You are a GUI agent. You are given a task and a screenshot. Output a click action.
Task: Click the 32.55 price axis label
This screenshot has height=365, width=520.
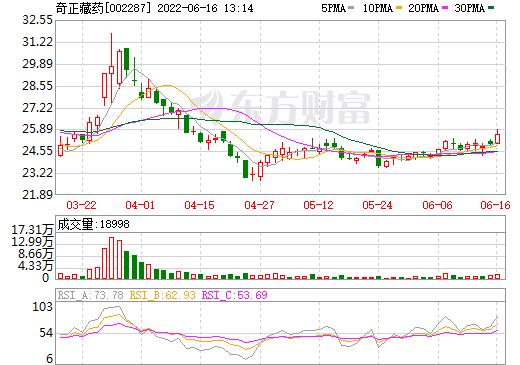pyautogui.click(x=37, y=20)
